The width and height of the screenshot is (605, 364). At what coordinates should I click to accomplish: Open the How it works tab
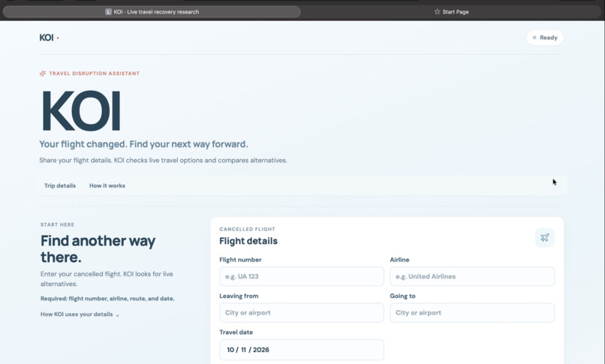[107, 185]
